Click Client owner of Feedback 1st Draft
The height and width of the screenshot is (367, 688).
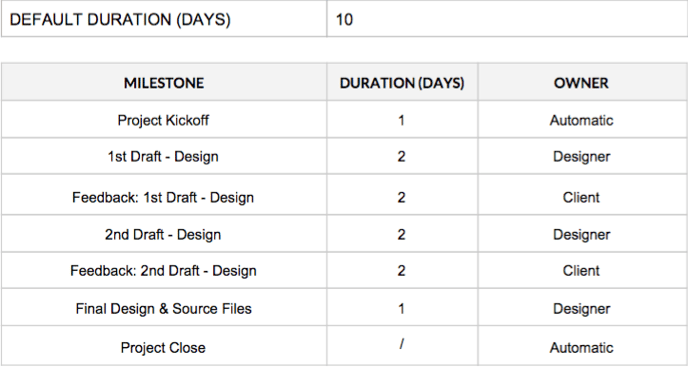581,198
